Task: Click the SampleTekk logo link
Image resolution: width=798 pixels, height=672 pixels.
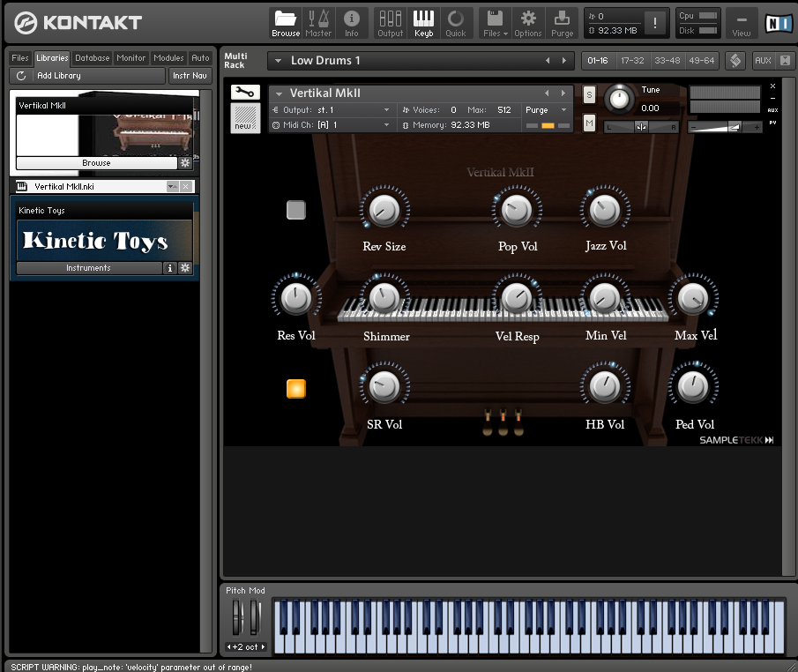Action: click(736, 440)
